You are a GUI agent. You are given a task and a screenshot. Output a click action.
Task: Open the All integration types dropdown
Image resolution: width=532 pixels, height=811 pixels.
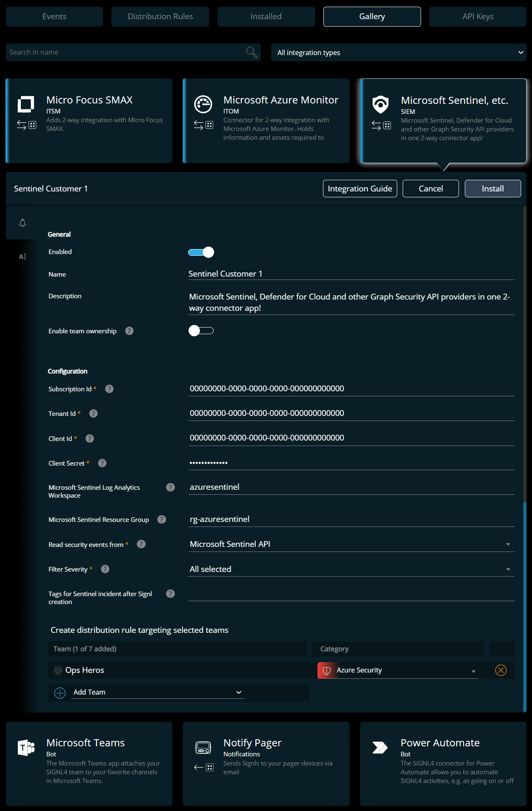399,53
